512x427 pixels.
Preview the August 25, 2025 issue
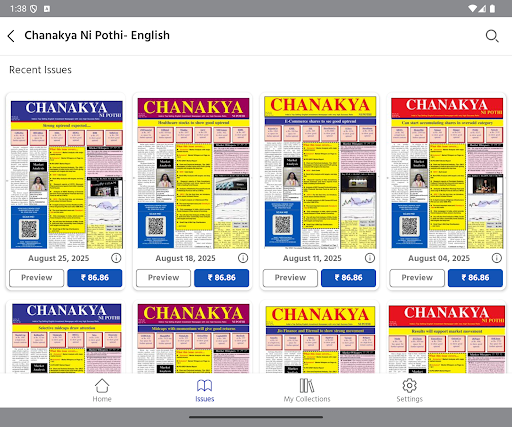click(x=37, y=278)
